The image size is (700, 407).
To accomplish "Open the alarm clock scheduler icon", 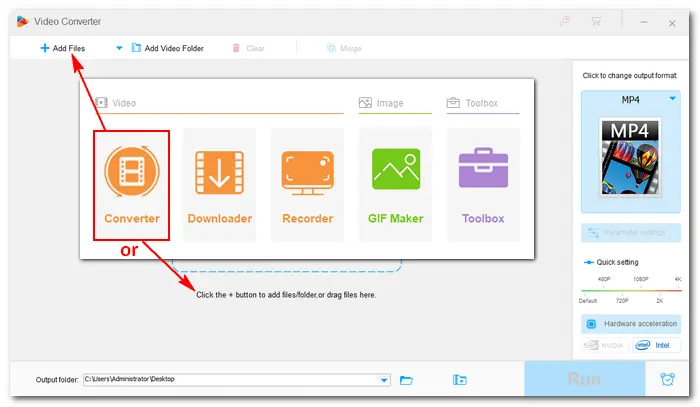I will [667, 379].
